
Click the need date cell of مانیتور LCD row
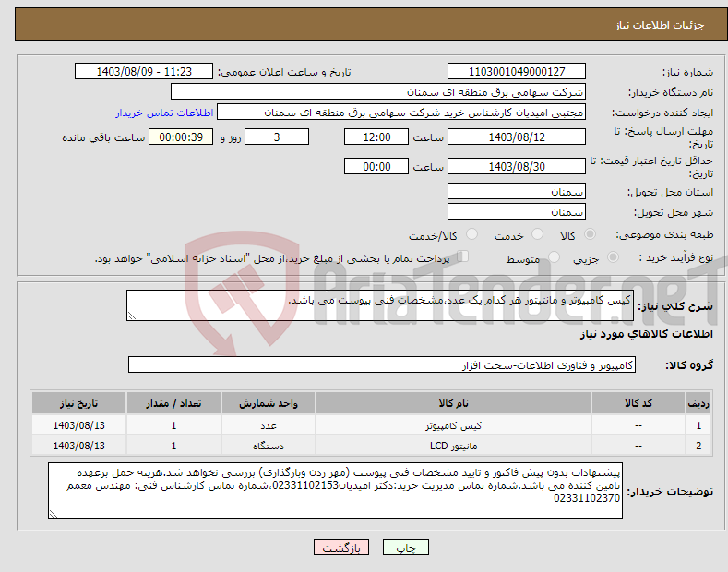[79, 446]
